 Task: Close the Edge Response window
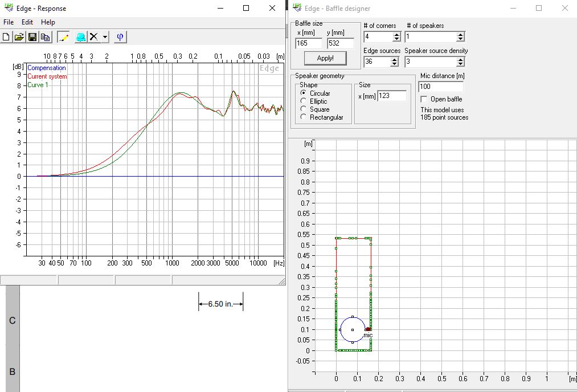pos(272,8)
